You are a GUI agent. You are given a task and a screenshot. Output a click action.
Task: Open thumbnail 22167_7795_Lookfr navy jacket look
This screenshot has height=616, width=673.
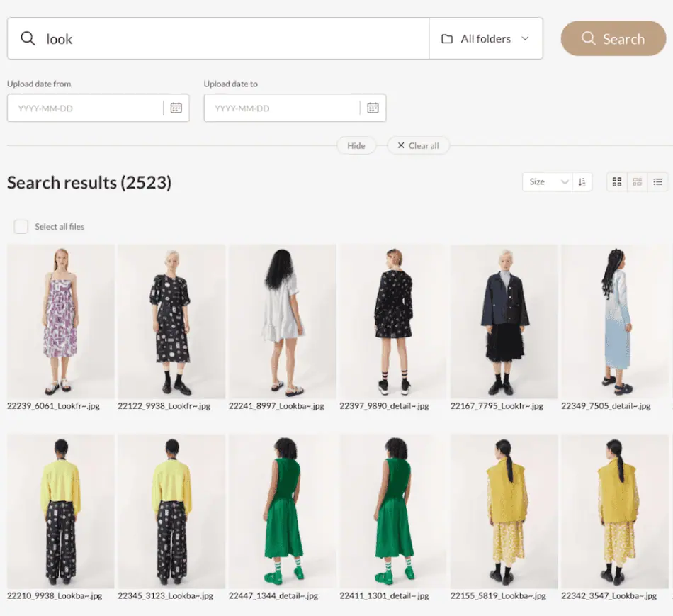[x=504, y=321]
